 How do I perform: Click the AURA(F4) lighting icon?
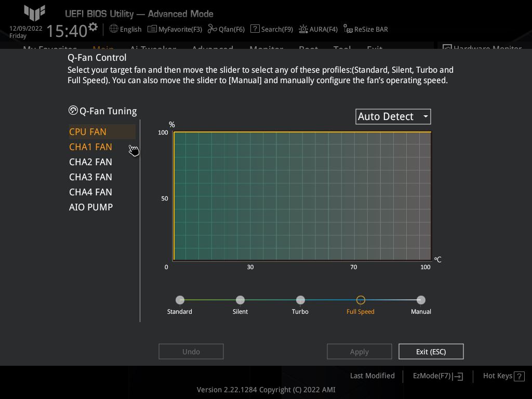point(303,29)
